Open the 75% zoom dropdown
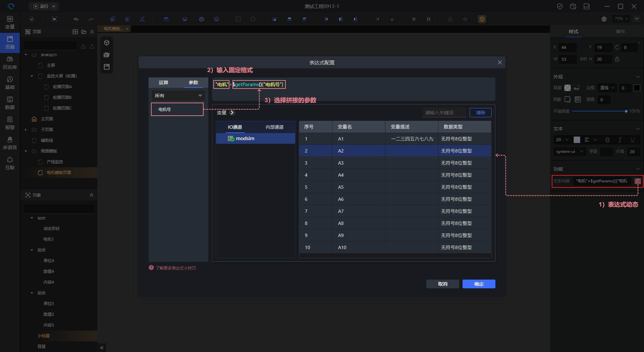644x352 pixels. [x=621, y=19]
